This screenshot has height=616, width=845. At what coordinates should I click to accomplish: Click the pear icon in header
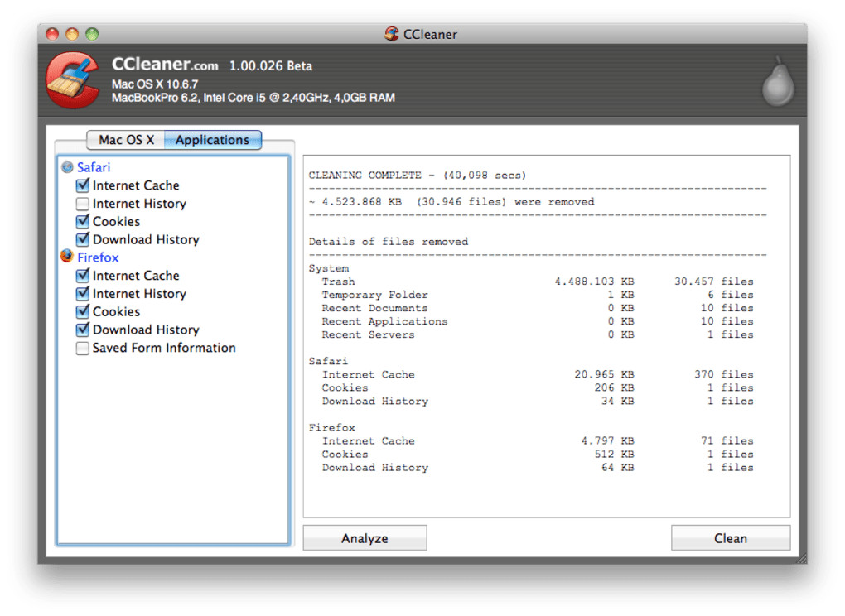(x=778, y=81)
